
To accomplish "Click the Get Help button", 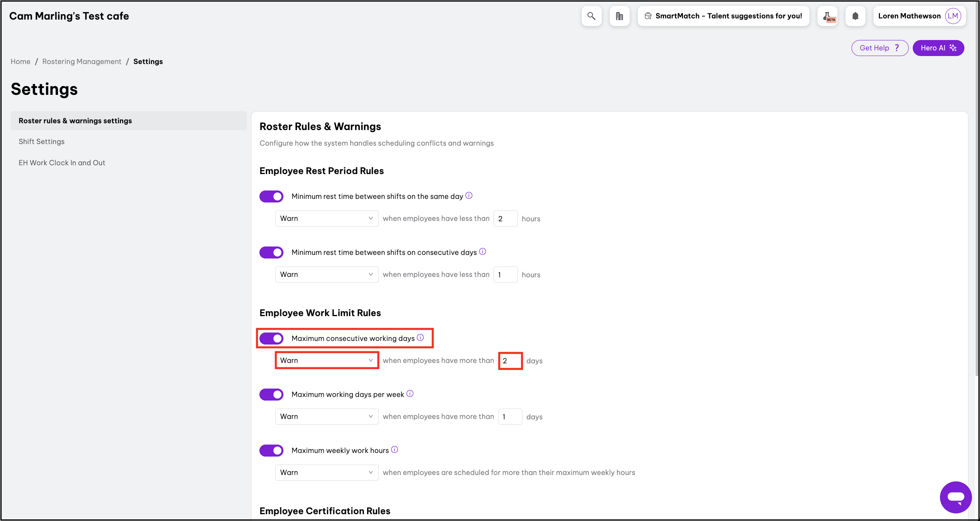I will pyautogui.click(x=880, y=48).
